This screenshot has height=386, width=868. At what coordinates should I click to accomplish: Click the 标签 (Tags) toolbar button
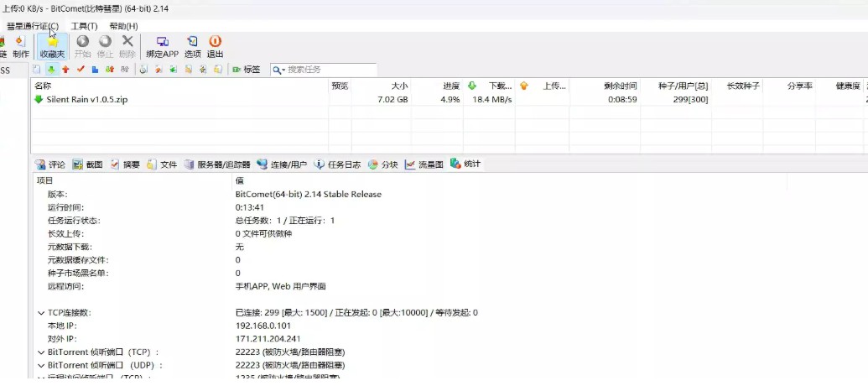(246, 70)
